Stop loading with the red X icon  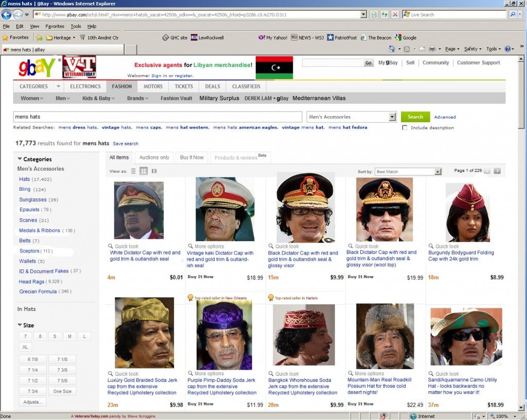(395, 14)
